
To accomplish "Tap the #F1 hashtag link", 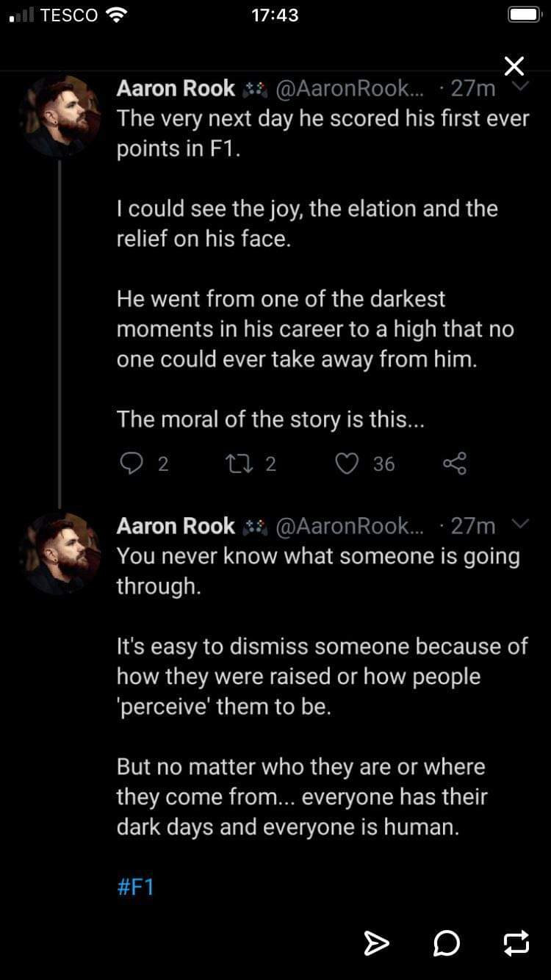I will (135, 887).
